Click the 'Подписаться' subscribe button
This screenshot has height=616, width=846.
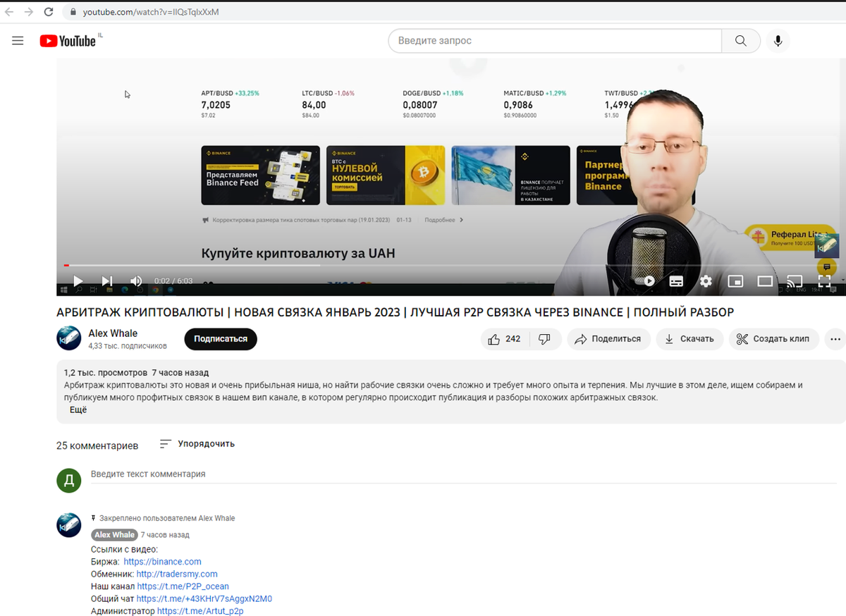pyautogui.click(x=221, y=339)
